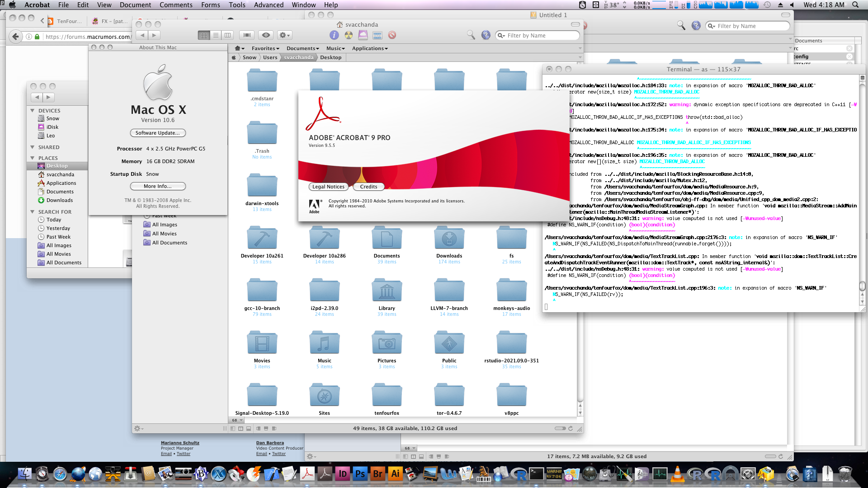Image resolution: width=868 pixels, height=488 pixels.
Task: Click the Burn disc icon in Finder toolbar
Action: pos(349,35)
